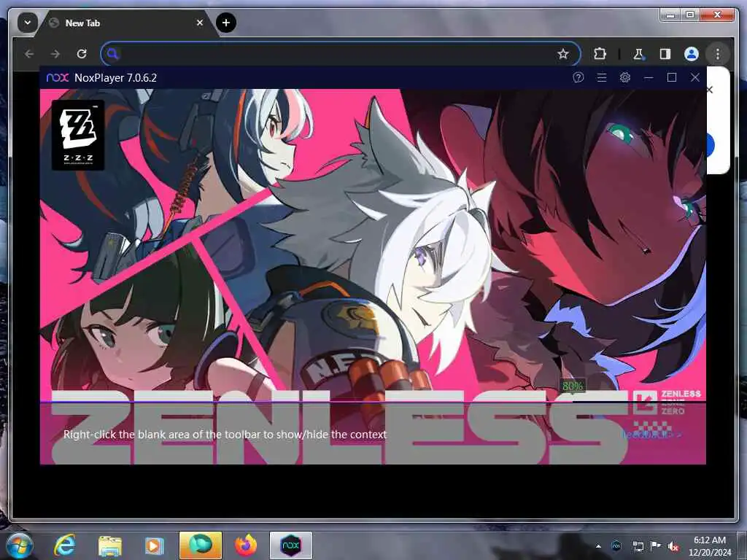Click the 80% loading progress indicator
The image size is (747, 560).
[x=572, y=386]
